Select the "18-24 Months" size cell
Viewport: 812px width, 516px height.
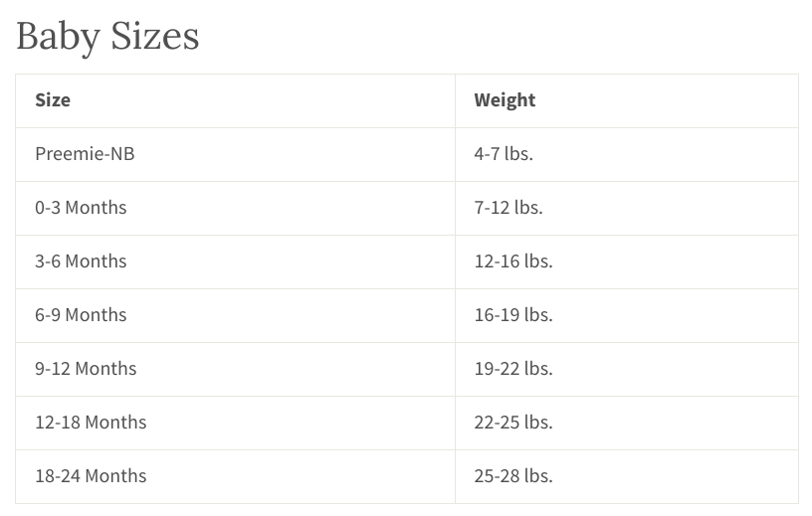91,476
